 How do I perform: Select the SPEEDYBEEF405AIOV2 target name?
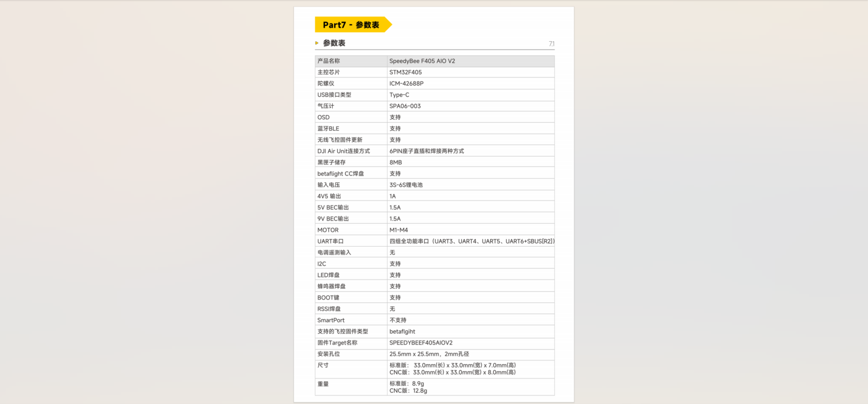click(421, 343)
